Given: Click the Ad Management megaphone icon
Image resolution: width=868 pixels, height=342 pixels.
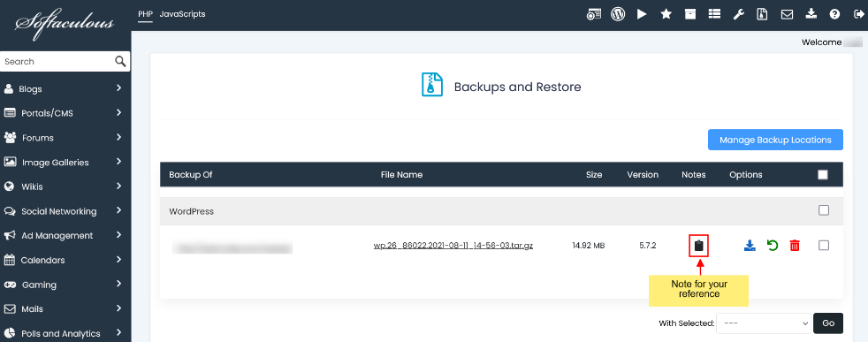Looking at the screenshot, I should pos(10,235).
